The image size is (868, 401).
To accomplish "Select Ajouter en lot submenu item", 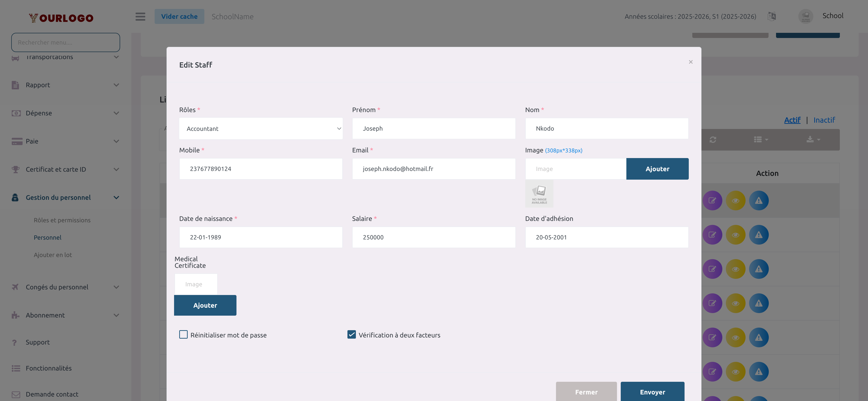I will coord(53,255).
